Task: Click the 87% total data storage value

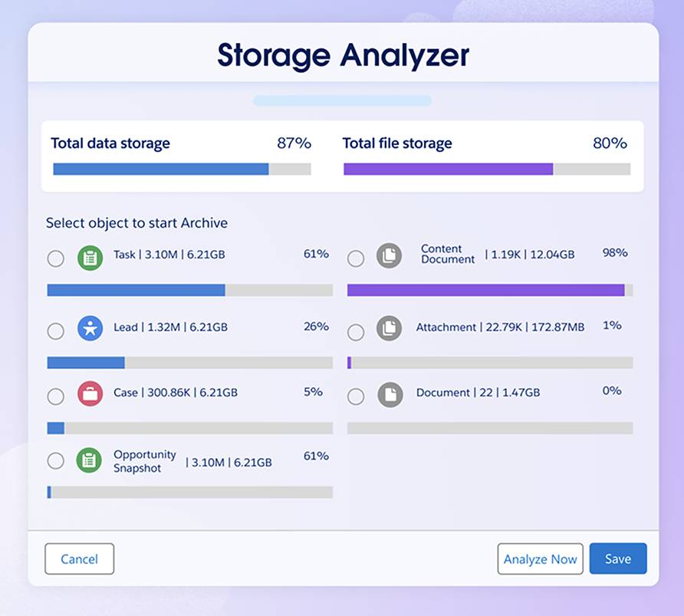Action: (x=294, y=143)
